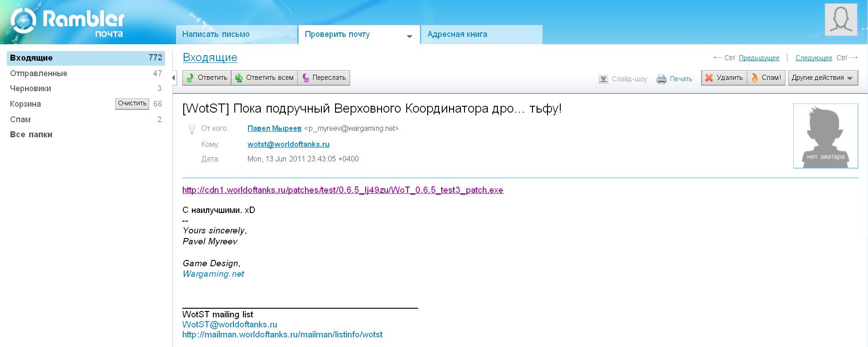Select the Входящие folder
This screenshot has width=868, height=347.
tap(86, 58)
